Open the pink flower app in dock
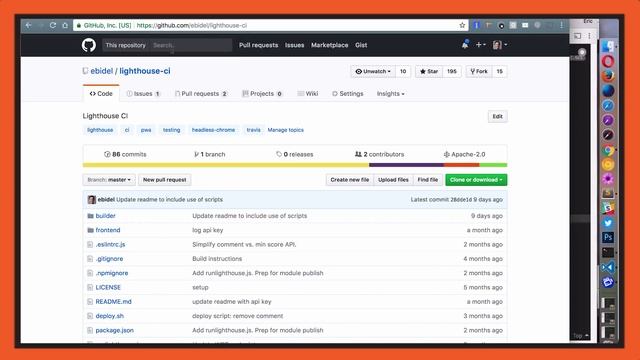This screenshot has width=640, height=360. pos(608,179)
